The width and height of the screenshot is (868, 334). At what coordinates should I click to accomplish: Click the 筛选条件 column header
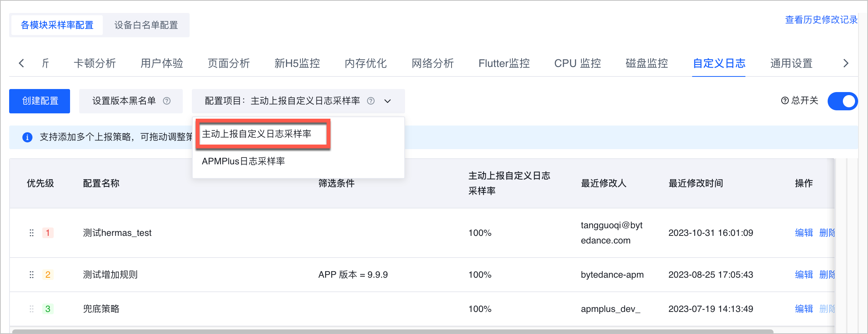click(x=337, y=183)
